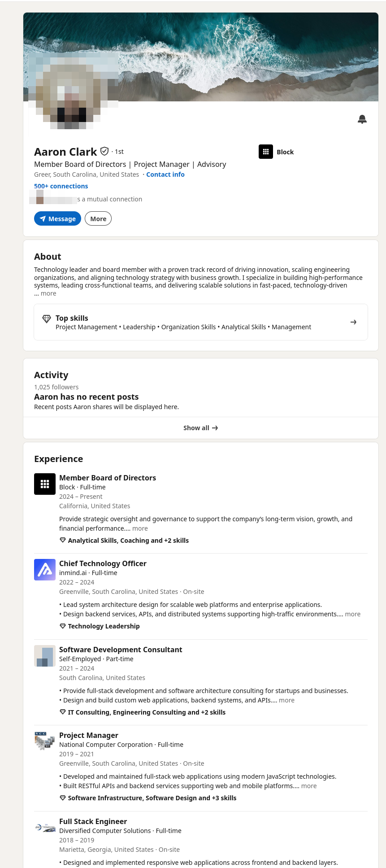Click the Top skills diamond icon

coord(47,319)
